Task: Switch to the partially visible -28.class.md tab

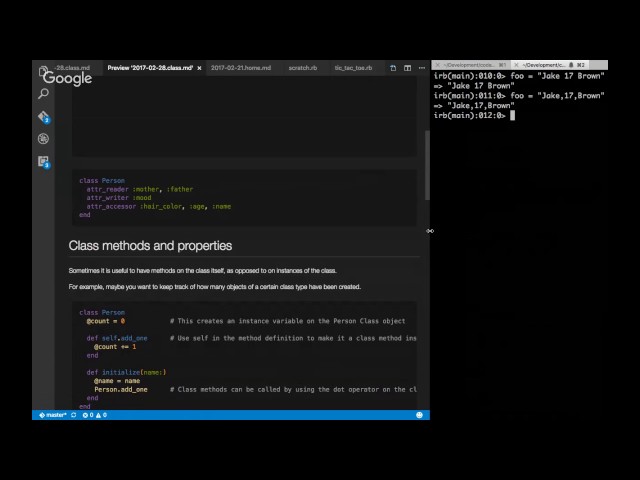Action: pyautogui.click(x=73, y=68)
